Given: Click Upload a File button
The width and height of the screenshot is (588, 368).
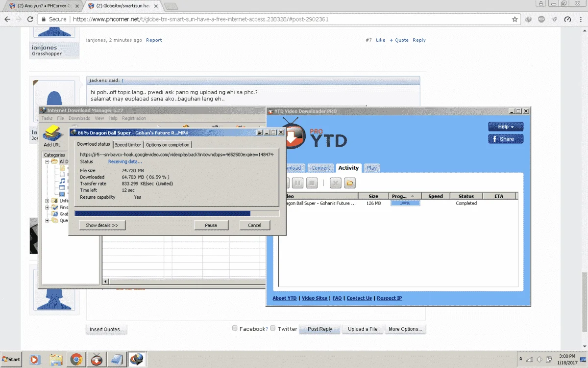Looking at the screenshot, I should (x=363, y=329).
